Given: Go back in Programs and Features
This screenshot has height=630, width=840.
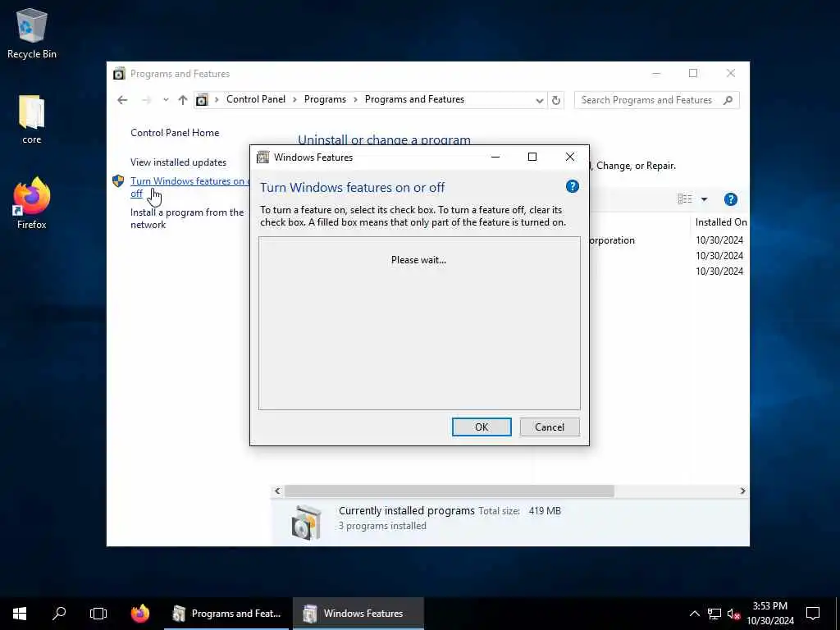Looking at the screenshot, I should click(x=123, y=99).
